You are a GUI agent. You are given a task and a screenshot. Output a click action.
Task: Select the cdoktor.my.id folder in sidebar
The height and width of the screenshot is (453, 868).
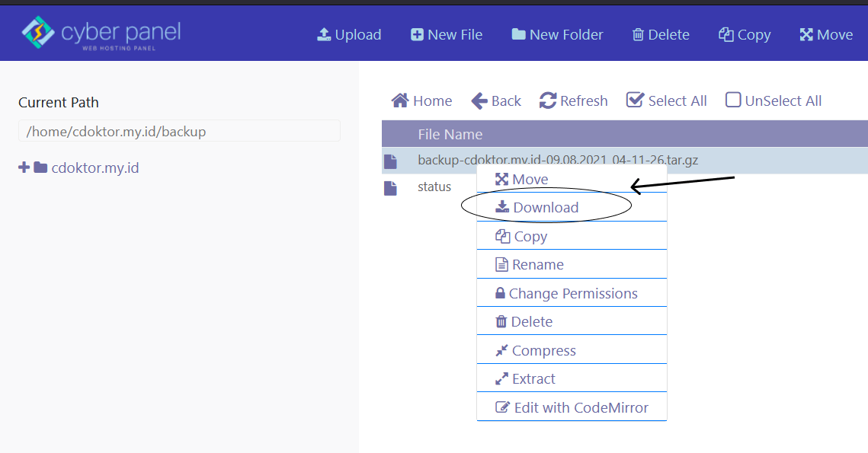(x=94, y=167)
